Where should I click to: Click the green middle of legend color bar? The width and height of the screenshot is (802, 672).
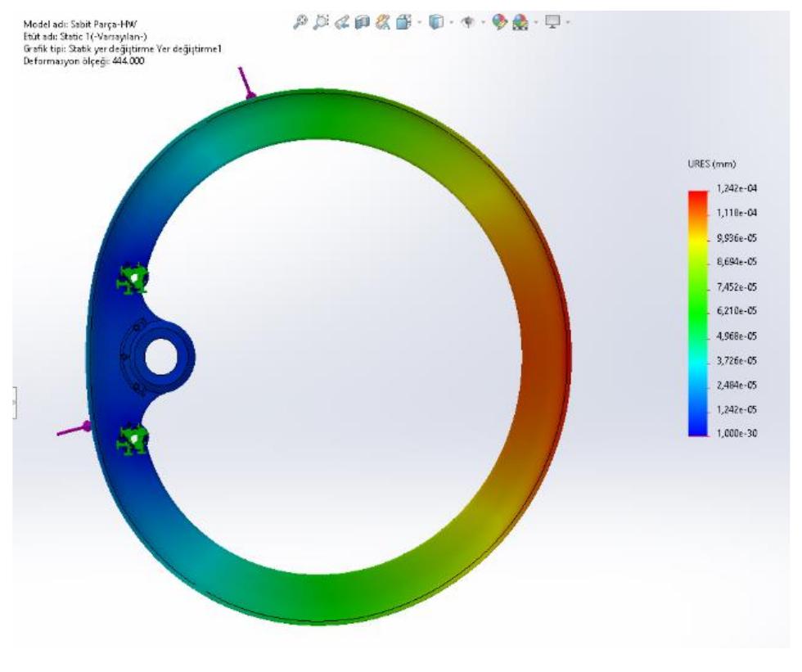[698, 312]
